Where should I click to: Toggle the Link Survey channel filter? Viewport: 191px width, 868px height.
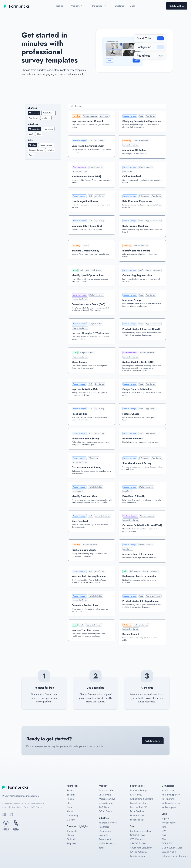[x=46, y=118]
